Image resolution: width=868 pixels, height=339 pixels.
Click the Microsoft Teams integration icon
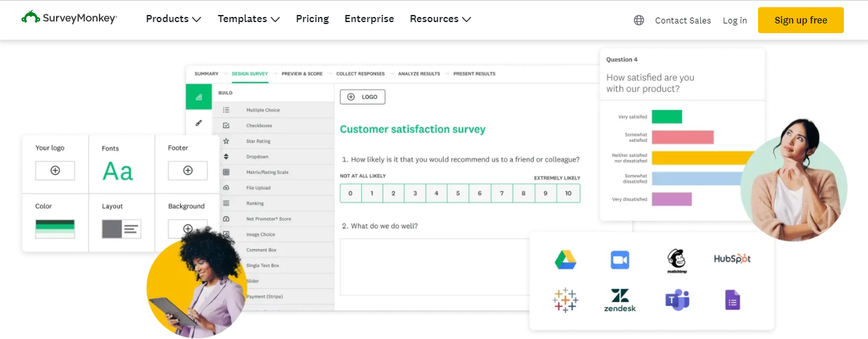[677, 300]
